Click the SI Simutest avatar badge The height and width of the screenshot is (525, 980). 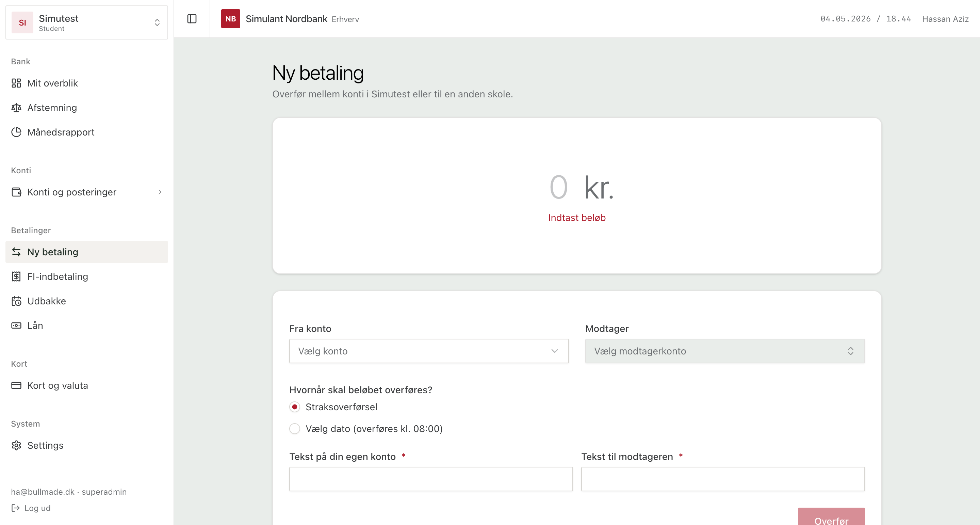point(22,22)
